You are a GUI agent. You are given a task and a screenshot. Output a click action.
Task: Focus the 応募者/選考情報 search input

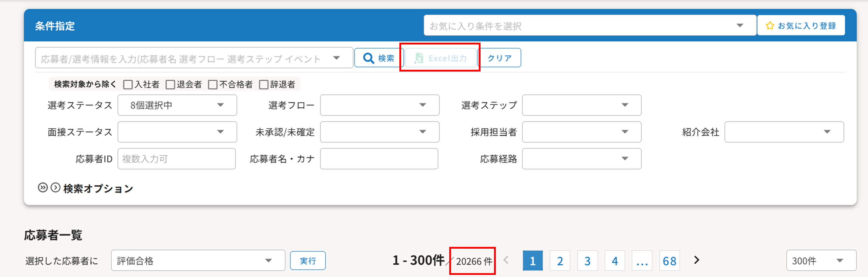194,58
